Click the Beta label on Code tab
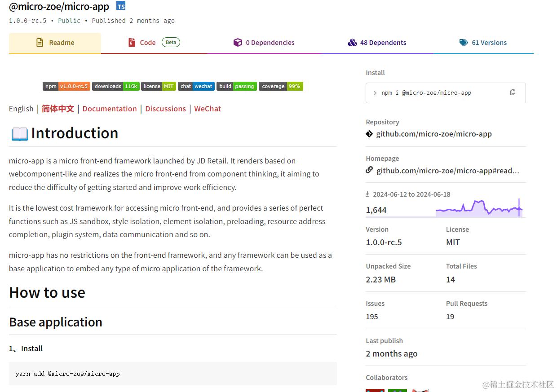Screen dimensions: 557x392 click(171, 42)
